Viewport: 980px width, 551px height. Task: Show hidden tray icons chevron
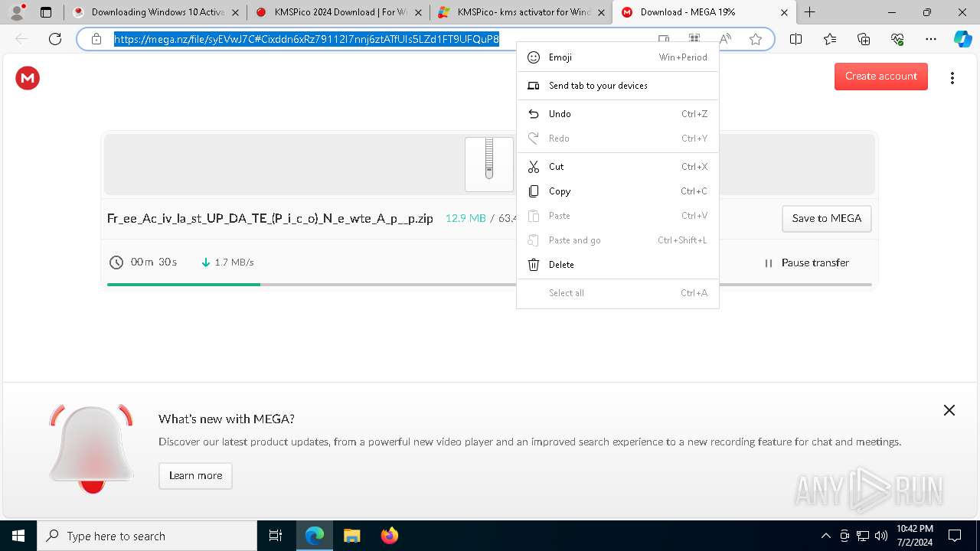825,536
